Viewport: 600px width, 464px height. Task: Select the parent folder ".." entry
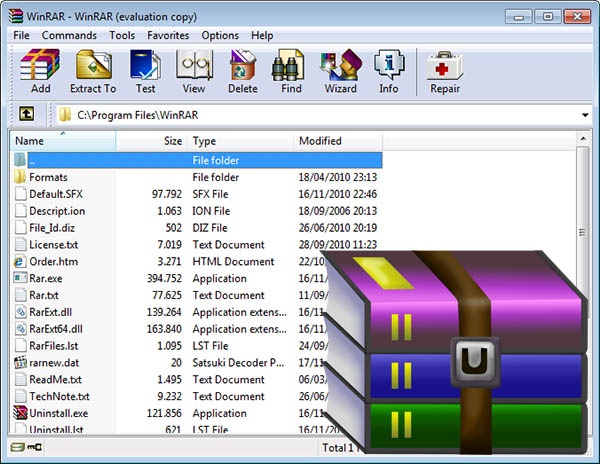[x=33, y=160]
